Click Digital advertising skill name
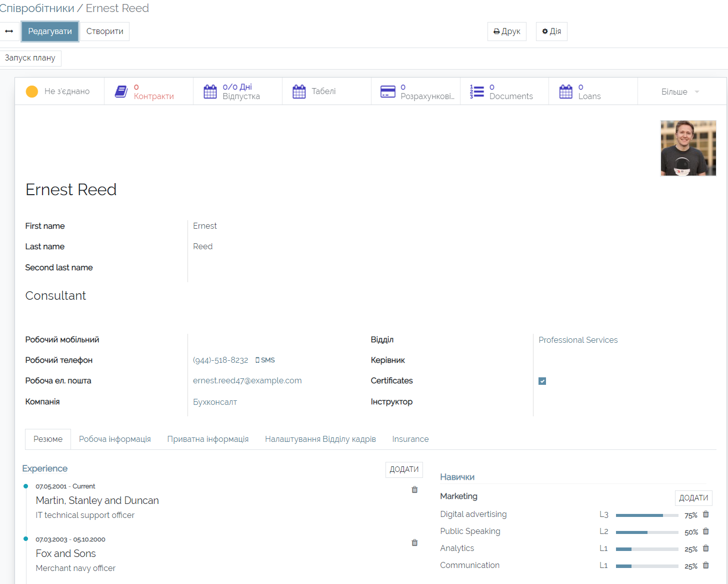The image size is (728, 584). pyautogui.click(x=473, y=514)
